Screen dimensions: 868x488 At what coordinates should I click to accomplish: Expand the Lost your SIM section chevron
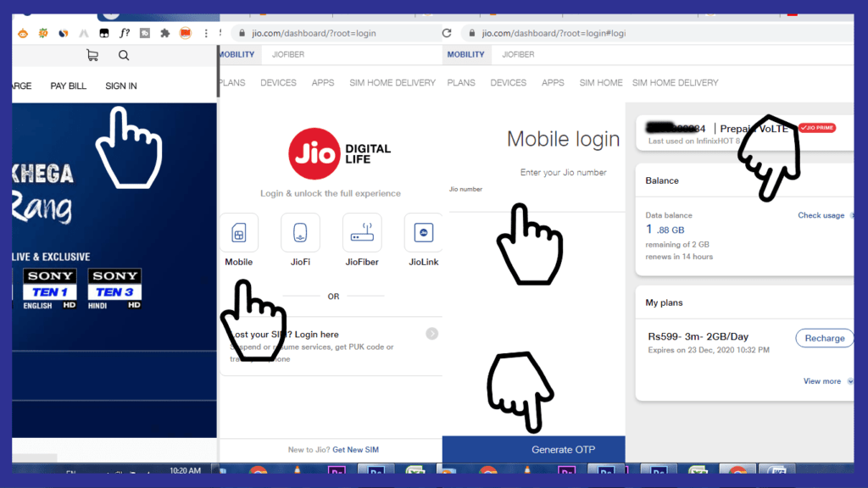click(432, 333)
